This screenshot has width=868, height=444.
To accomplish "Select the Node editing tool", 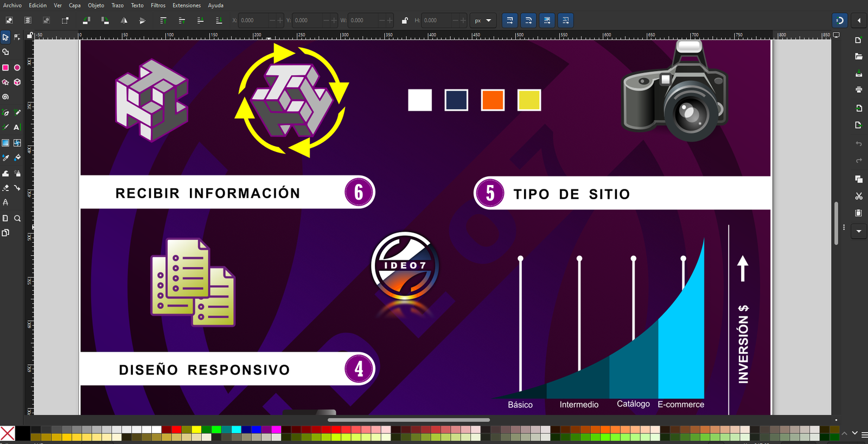I will click(17, 37).
